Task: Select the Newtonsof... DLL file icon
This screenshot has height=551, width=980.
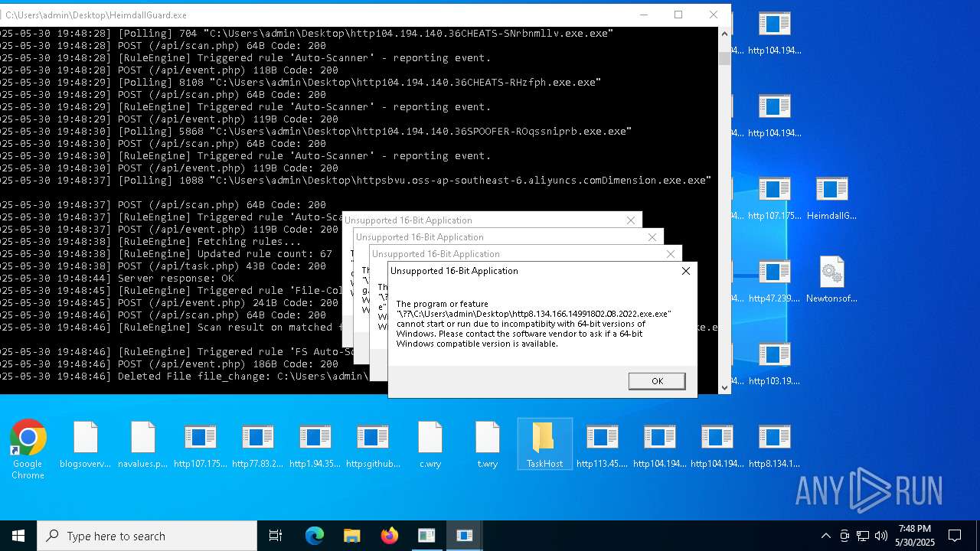Action: click(x=831, y=279)
